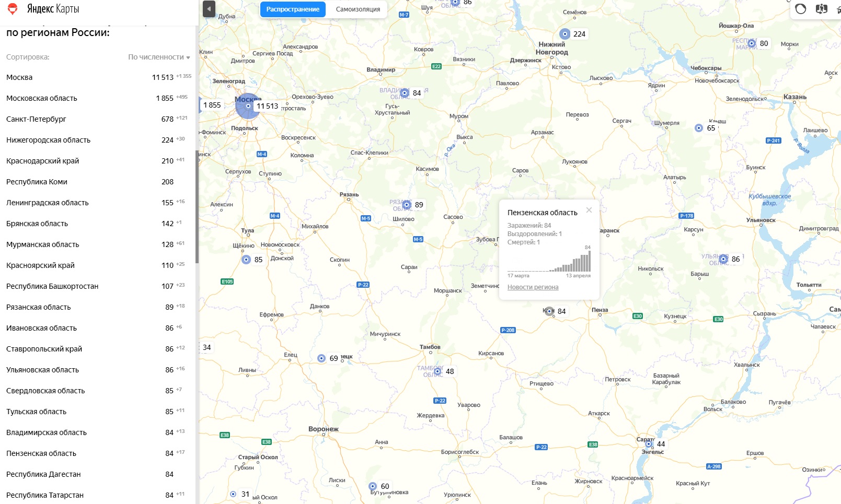Close the Пензенская область popup
Viewport: 841px width, 504px height.
pyautogui.click(x=589, y=210)
